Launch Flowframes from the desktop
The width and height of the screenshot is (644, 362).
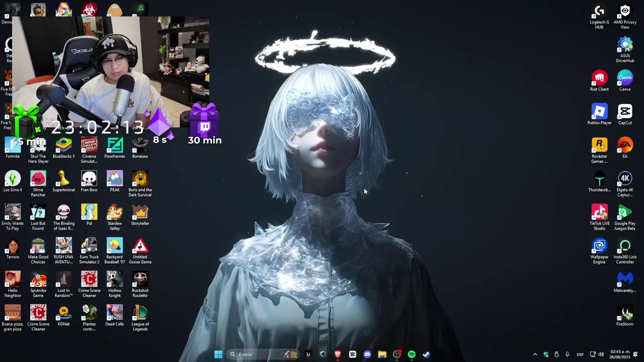click(x=115, y=148)
